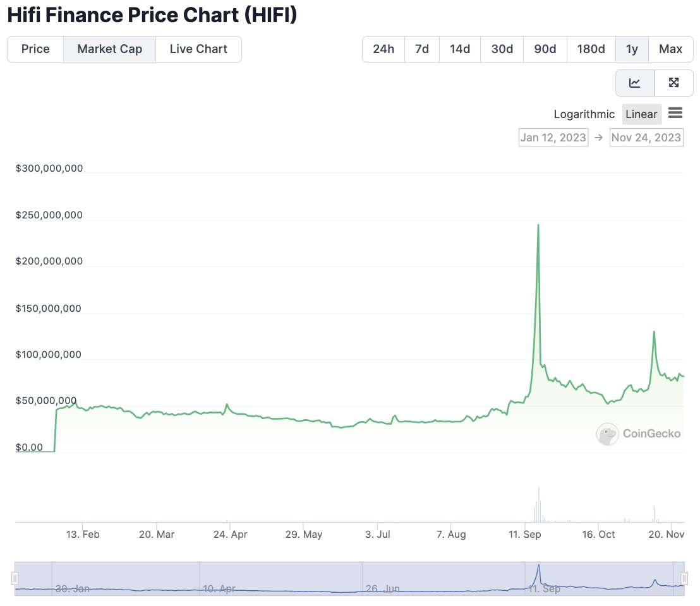Click the 29. May date label

[304, 534]
